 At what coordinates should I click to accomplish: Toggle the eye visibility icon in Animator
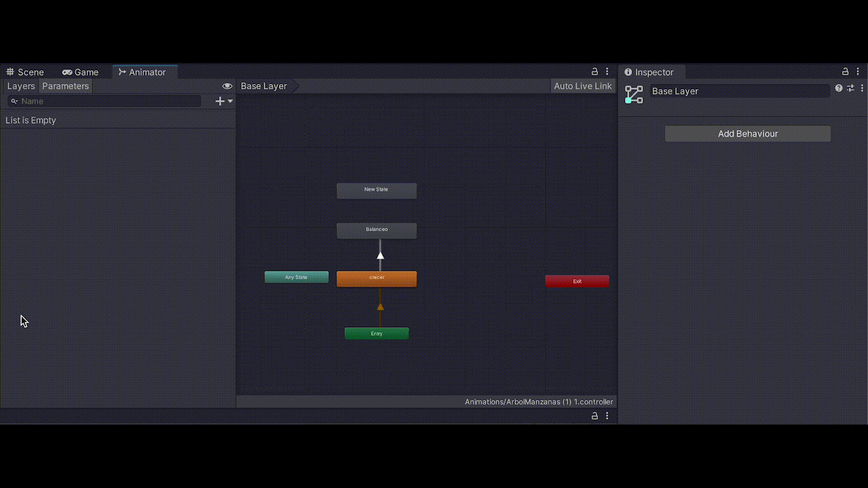coord(227,86)
